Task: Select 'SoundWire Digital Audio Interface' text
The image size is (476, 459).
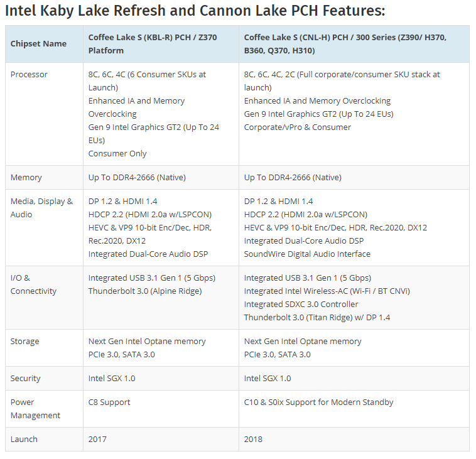Action: coord(307,254)
